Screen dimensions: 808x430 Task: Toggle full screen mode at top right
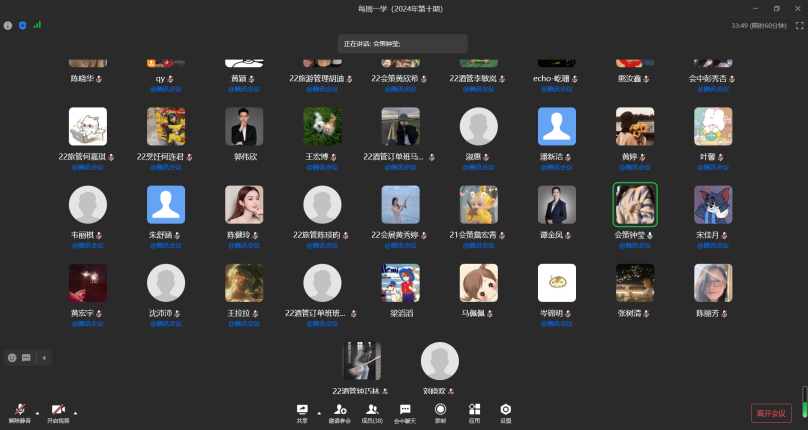(x=799, y=25)
